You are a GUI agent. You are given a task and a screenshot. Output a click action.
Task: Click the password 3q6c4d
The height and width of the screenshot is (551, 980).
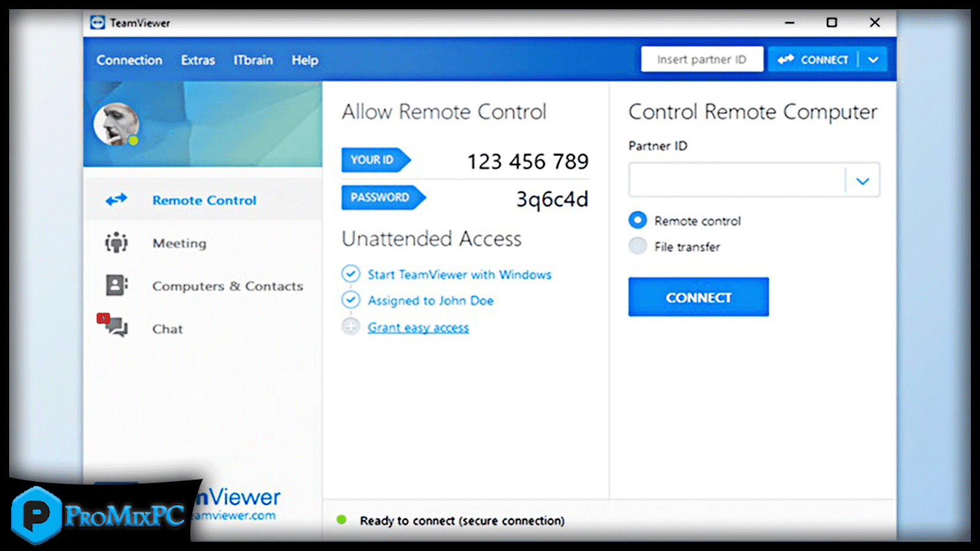click(x=552, y=199)
